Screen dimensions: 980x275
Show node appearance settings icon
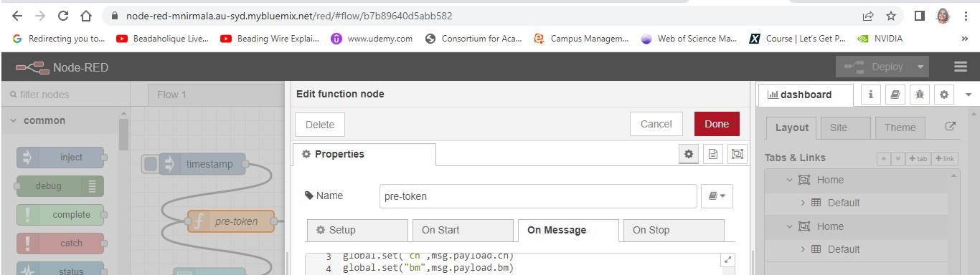pyautogui.click(x=737, y=154)
